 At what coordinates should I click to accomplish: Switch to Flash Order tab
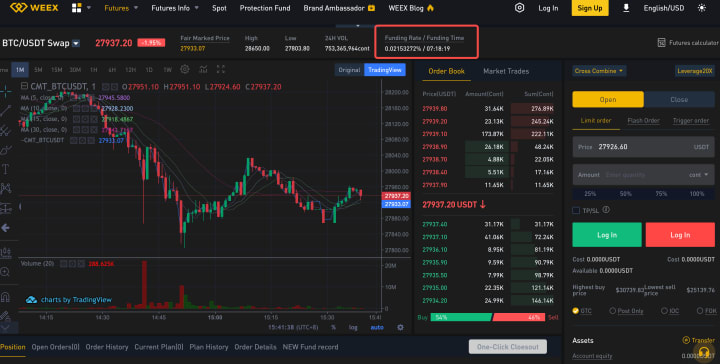[x=643, y=120]
